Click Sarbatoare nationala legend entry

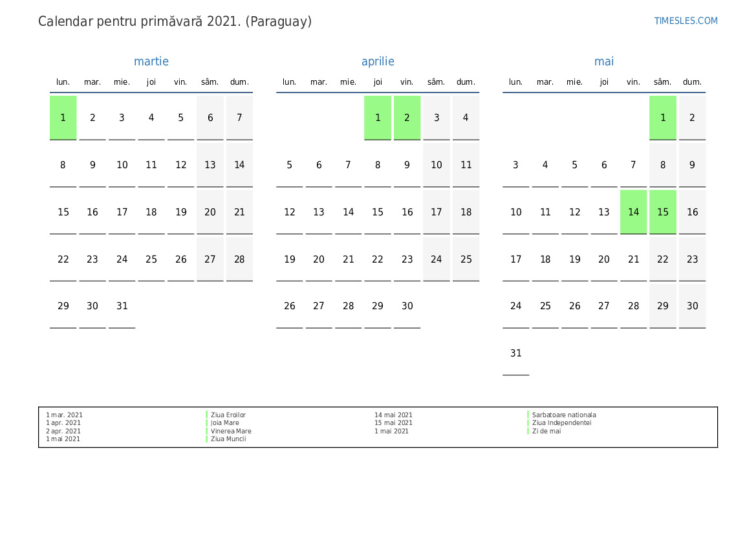click(x=564, y=415)
